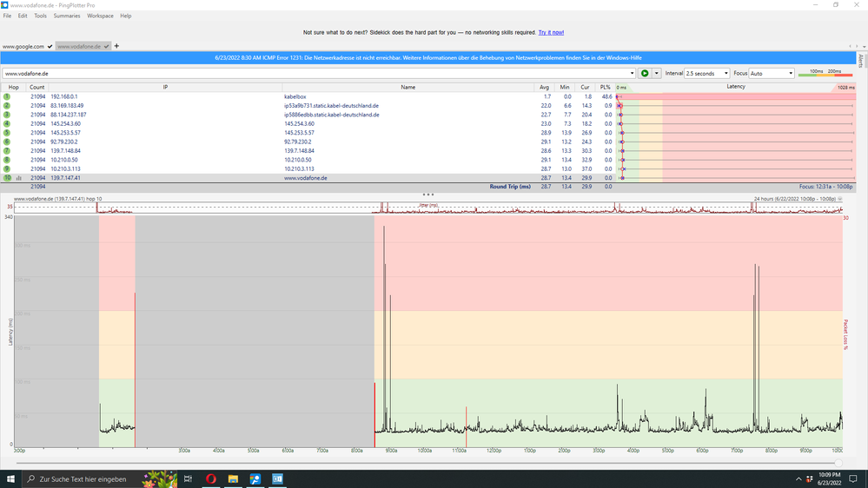Select the kabelbox hop name
Viewport: 868px width, 488px height.
[x=295, y=97]
